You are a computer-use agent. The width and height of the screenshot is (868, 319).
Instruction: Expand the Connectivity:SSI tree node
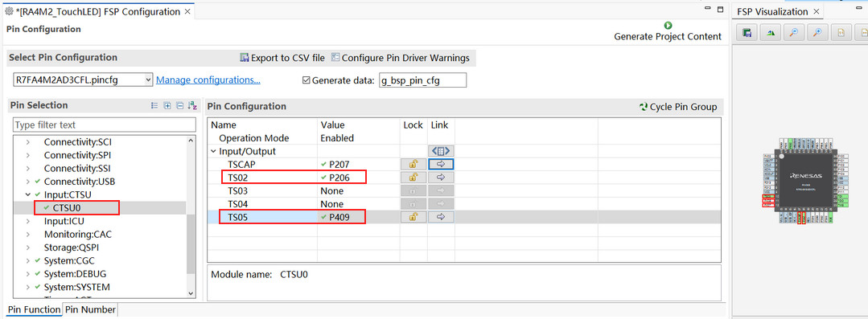pyautogui.click(x=27, y=169)
